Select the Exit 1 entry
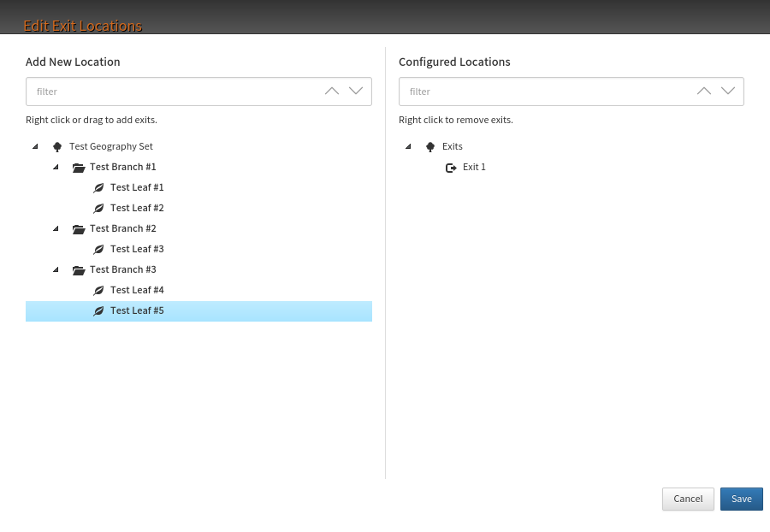 (x=474, y=167)
